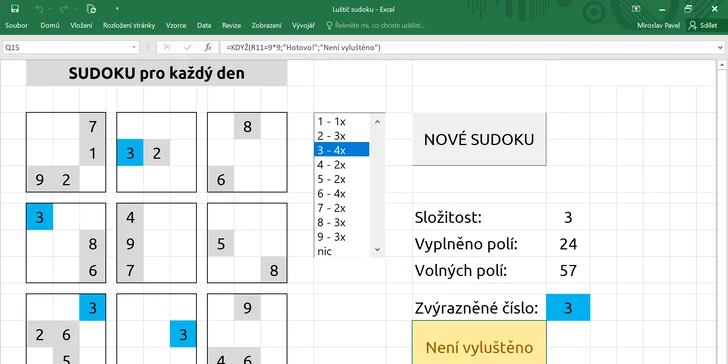Switch to the Vložení ribbon tab

point(81,26)
